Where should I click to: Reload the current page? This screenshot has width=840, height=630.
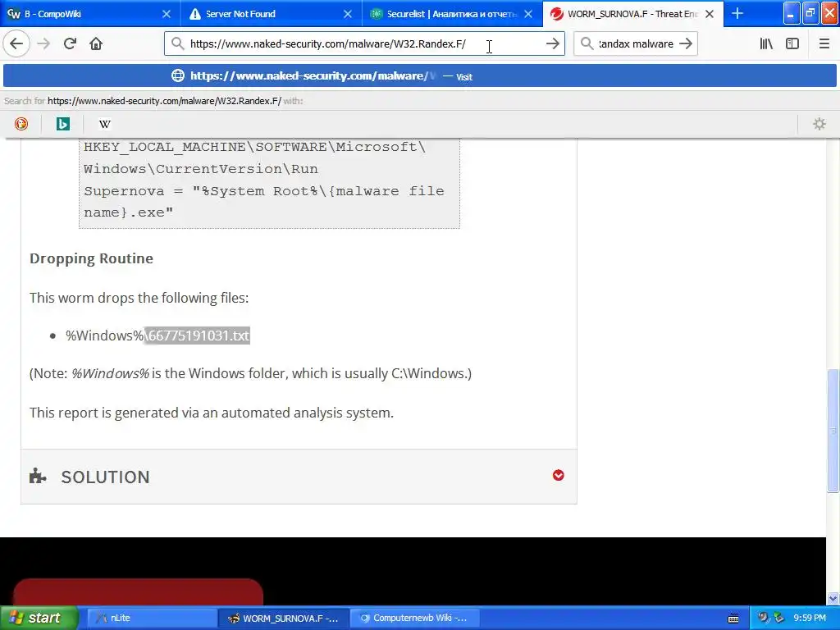[70, 44]
